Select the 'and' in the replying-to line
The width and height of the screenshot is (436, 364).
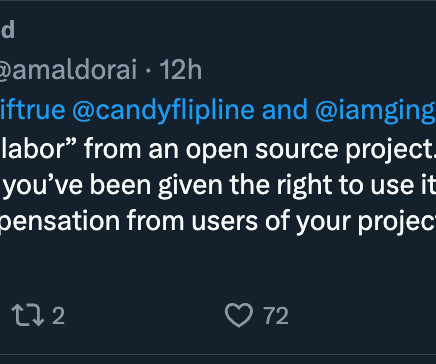(285, 110)
